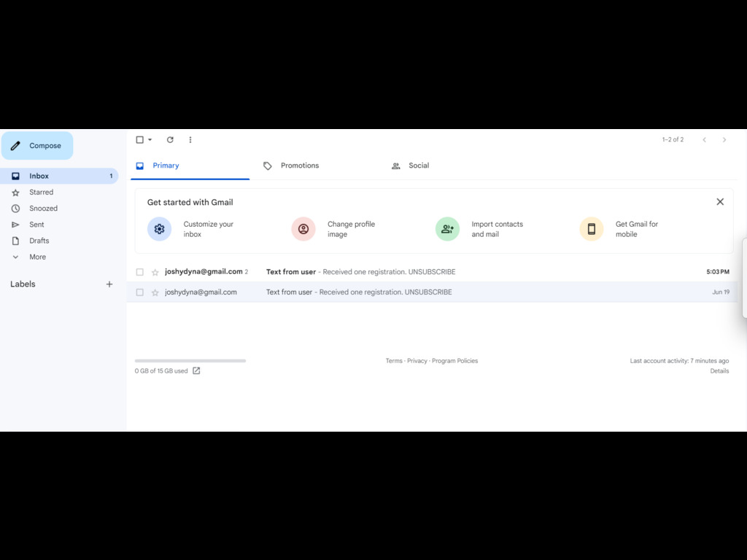The height and width of the screenshot is (560, 747).
Task: Open the select dropdown arrow
Action: point(150,139)
